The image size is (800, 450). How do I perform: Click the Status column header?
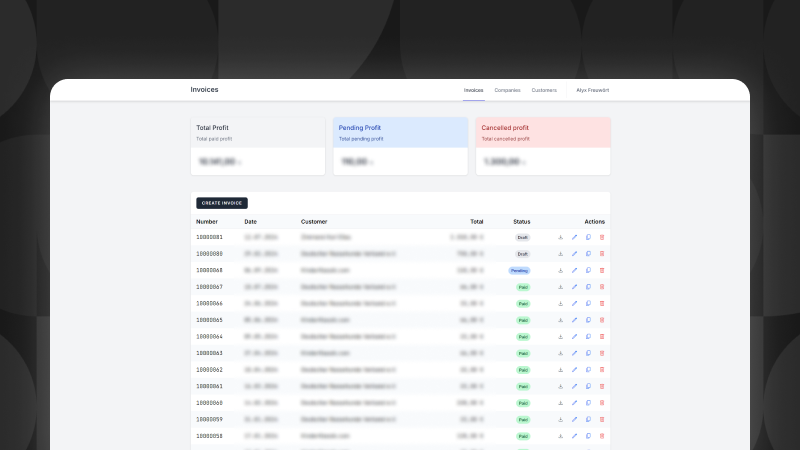click(521, 222)
